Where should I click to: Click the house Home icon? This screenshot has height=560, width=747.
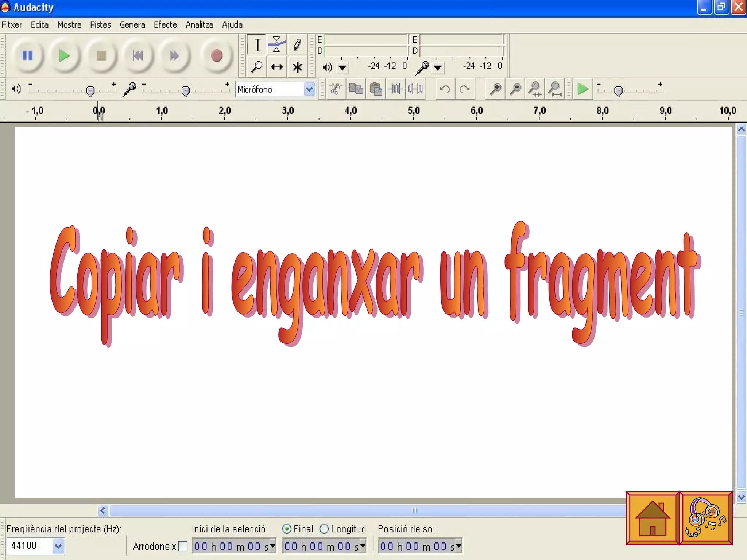[x=652, y=518]
